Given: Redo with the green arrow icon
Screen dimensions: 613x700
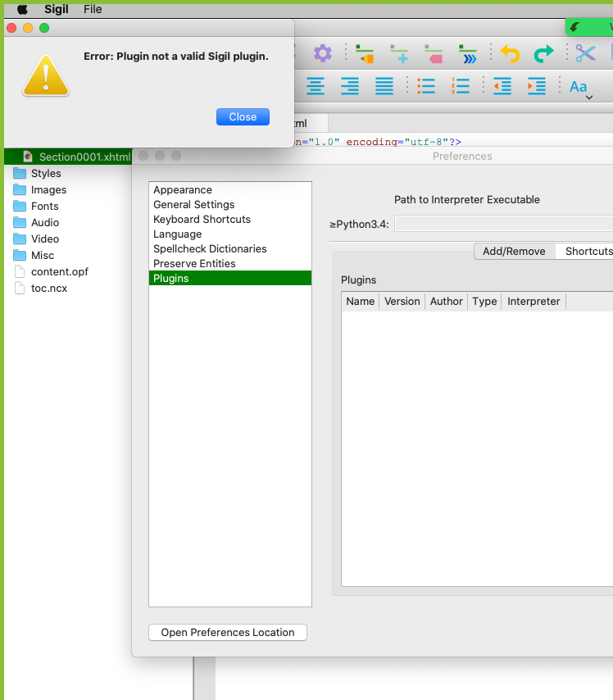Looking at the screenshot, I should coord(544,53).
